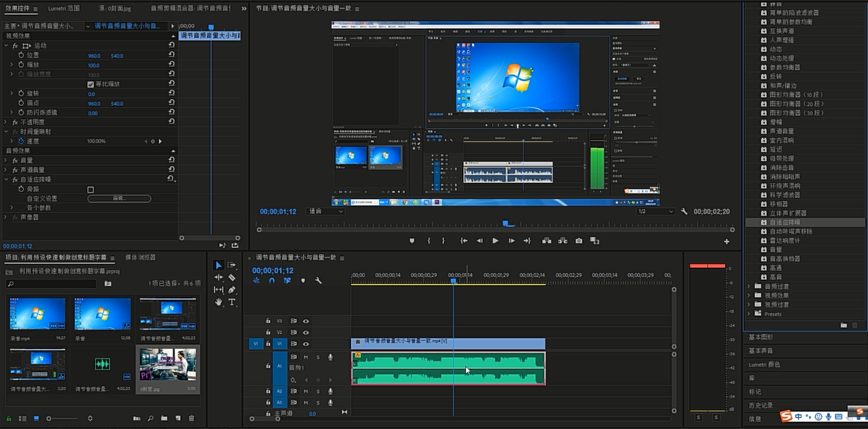868x429 pixels.
Task: Toggle timeline snap magnet icon
Action: [271, 281]
